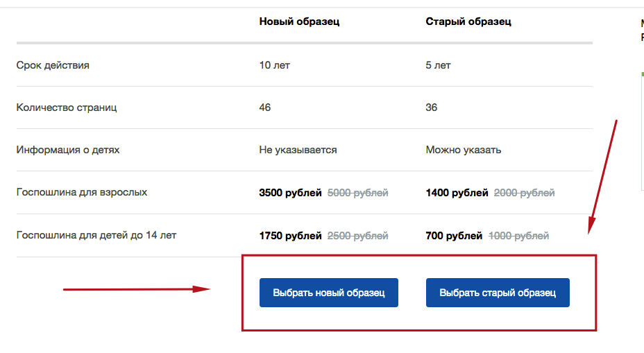Click the page count value 36
The image size is (644, 353).
tap(432, 107)
